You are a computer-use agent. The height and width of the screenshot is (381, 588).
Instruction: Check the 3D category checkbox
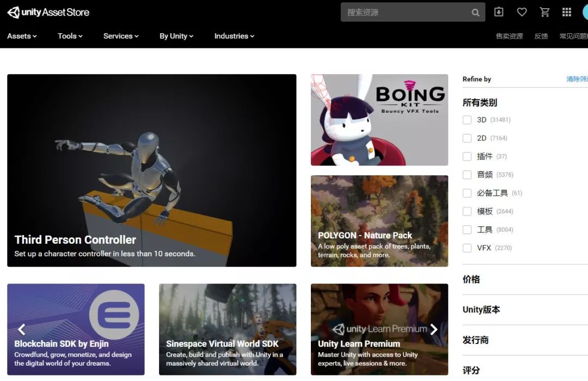467,120
